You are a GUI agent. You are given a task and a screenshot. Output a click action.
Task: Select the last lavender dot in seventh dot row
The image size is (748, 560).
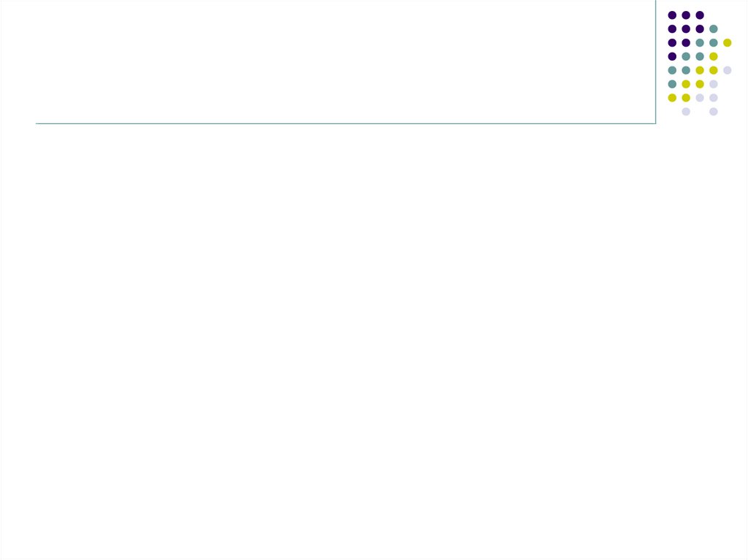pyautogui.click(x=713, y=98)
